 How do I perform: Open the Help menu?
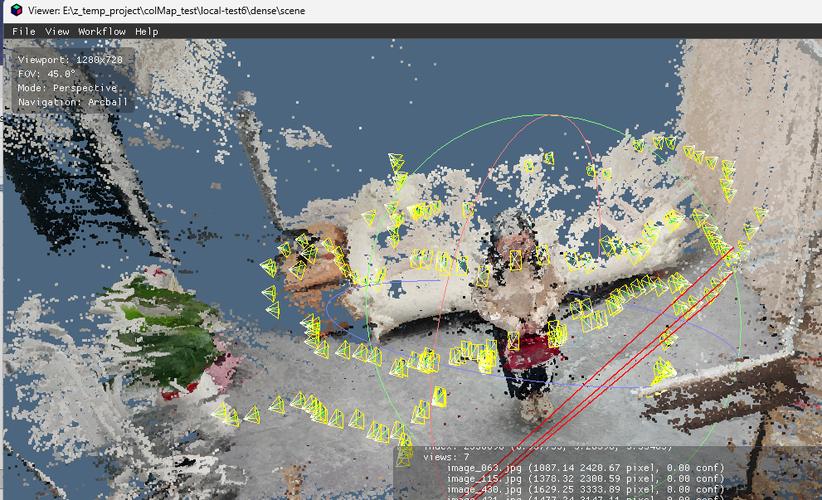pos(146,31)
